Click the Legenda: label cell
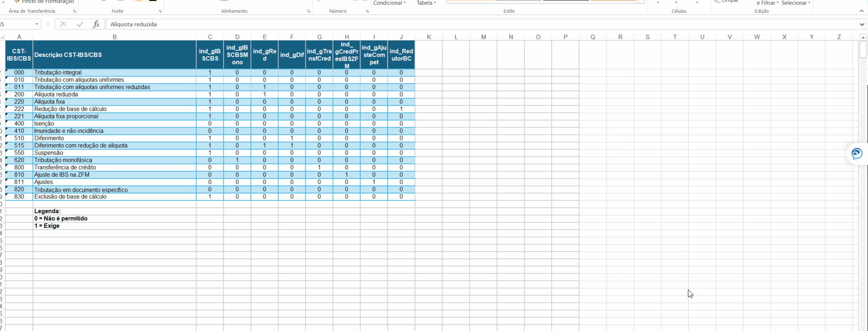The width and height of the screenshot is (868, 331). coord(114,211)
